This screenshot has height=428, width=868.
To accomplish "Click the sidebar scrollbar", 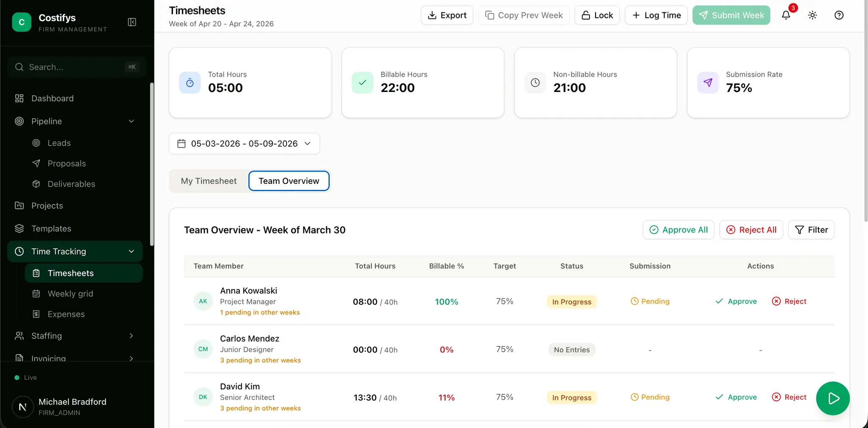I will (x=152, y=164).
